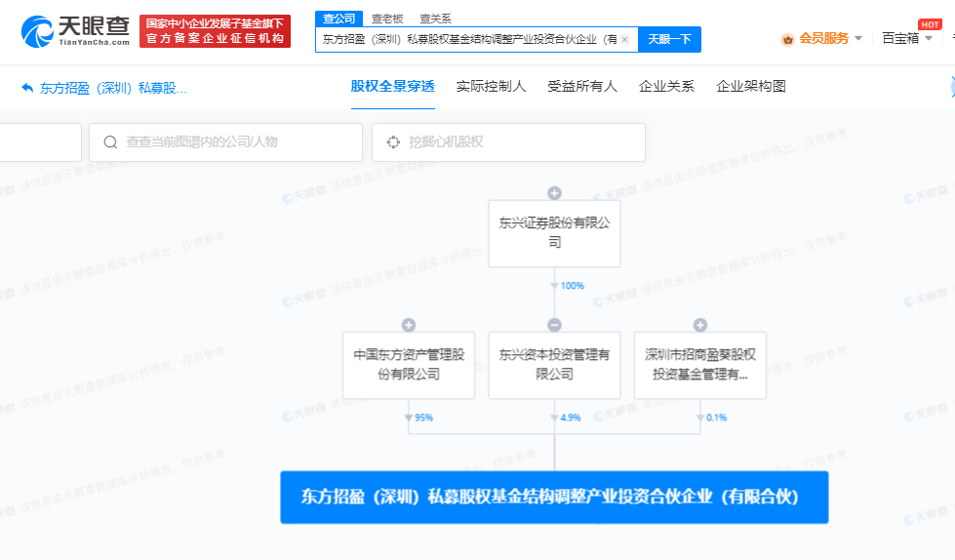Image resolution: width=955 pixels, height=560 pixels.
Task: Expand shareholders of 深圳市招商盈葵股权投资基金管理
Action: (700, 325)
